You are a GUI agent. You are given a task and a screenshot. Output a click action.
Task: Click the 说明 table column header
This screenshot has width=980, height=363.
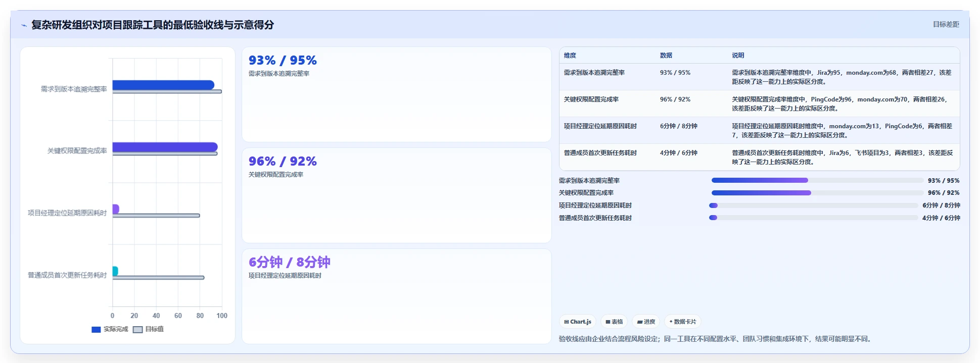tap(738, 56)
